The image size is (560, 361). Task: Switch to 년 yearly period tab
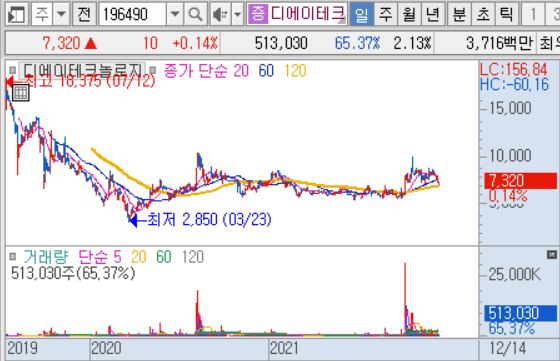point(432,15)
